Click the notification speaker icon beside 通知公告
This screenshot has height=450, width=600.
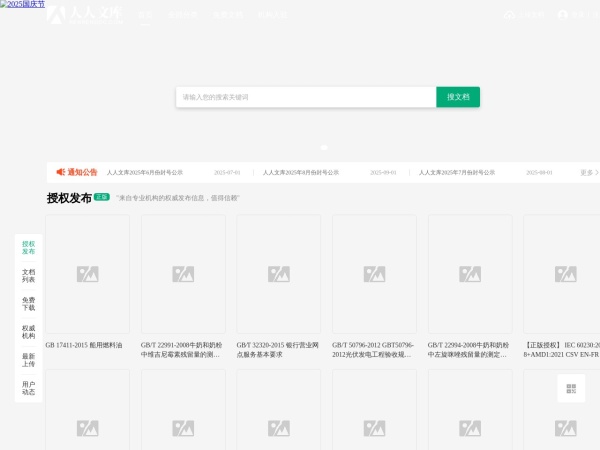click(61, 172)
